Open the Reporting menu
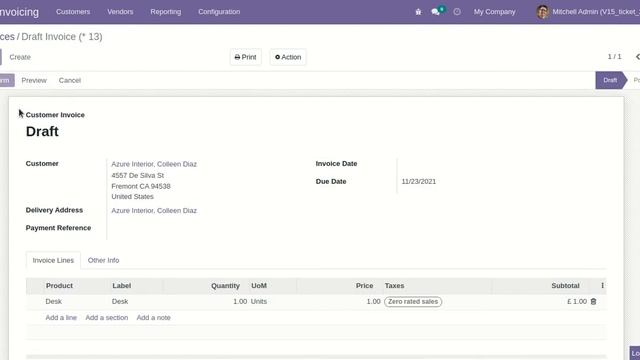The image size is (640, 360). coord(166,12)
